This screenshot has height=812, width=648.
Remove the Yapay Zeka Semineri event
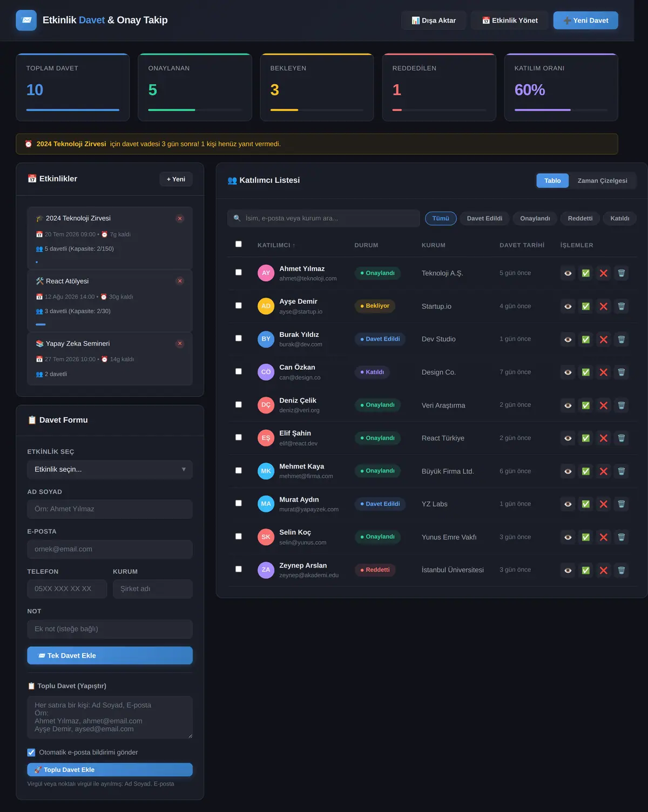[180, 344]
